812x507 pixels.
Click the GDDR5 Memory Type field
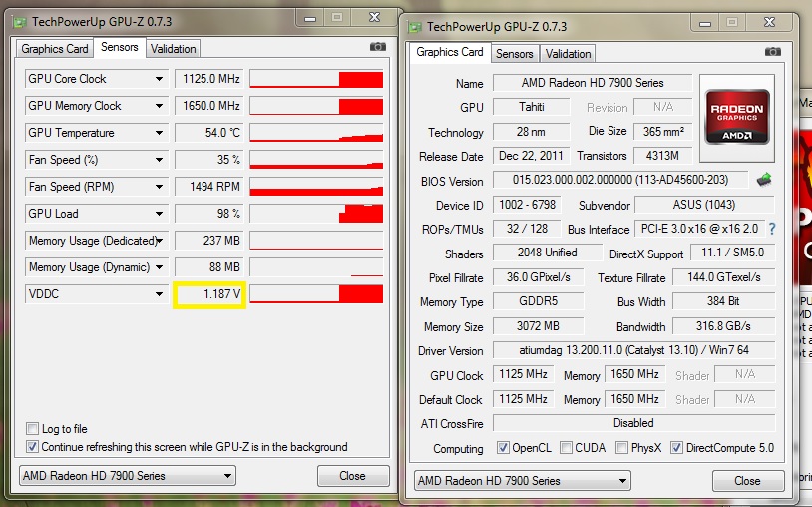[x=538, y=300]
